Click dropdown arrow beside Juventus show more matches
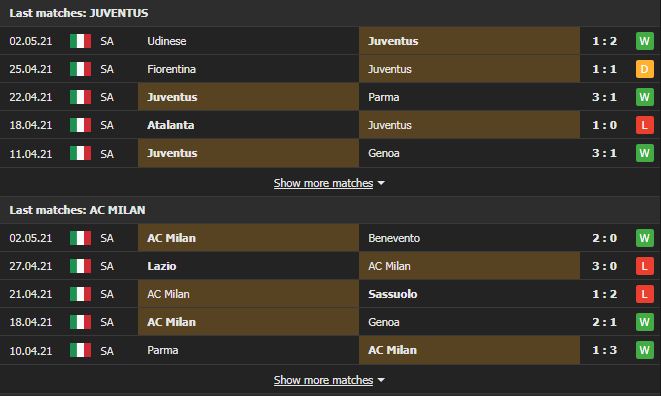This screenshot has width=661, height=396. [x=381, y=183]
